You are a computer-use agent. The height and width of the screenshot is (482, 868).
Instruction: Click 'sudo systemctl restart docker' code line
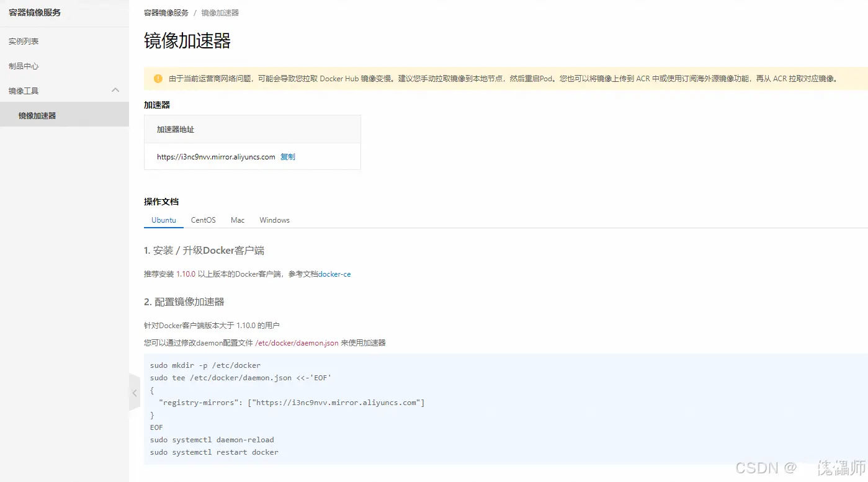coord(214,452)
